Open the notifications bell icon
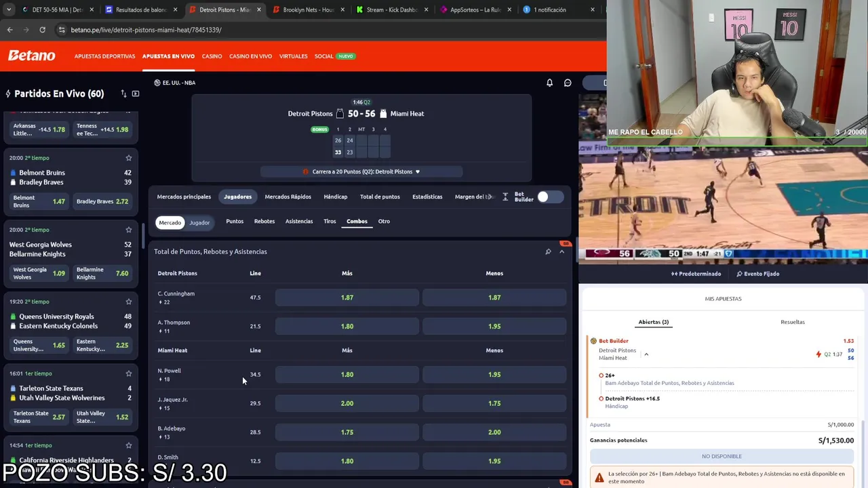The height and width of the screenshot is (488, 868). [x=549, y=83]
